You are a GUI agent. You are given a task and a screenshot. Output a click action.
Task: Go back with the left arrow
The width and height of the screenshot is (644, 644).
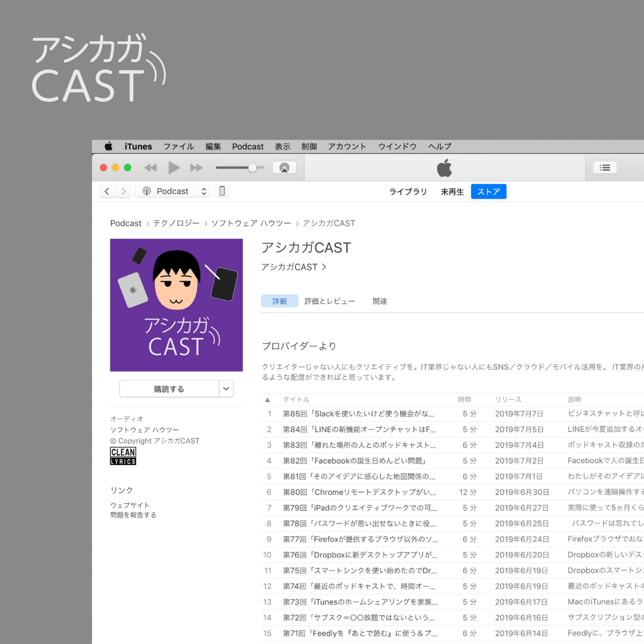pyautogui.click(x=107, y=191)
